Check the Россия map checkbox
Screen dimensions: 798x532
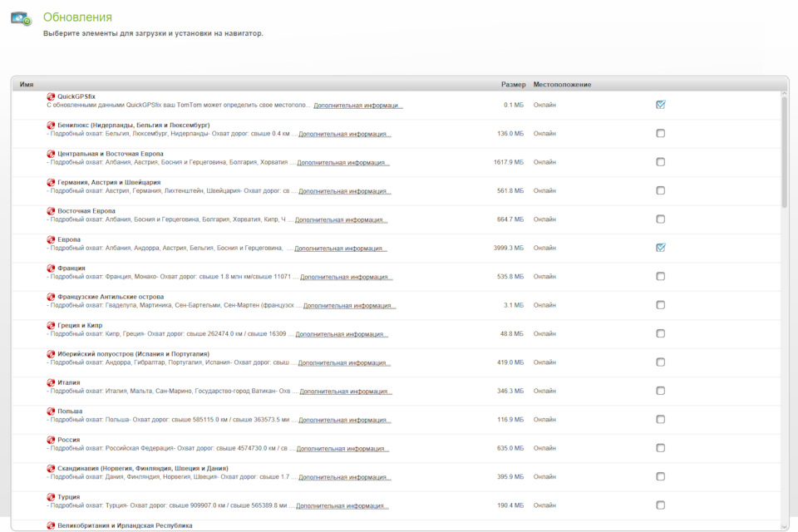[660, 448]
